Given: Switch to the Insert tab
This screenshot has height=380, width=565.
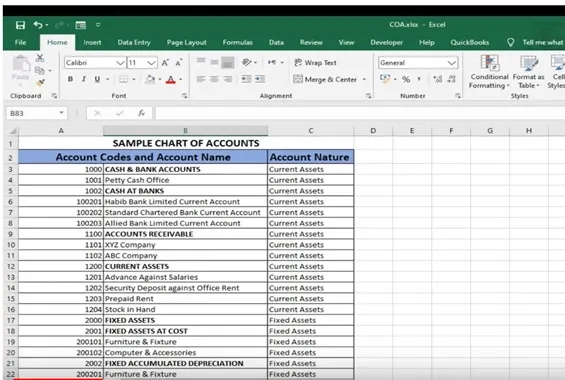Looking at the screenshot, I should (x=92, y=43).
